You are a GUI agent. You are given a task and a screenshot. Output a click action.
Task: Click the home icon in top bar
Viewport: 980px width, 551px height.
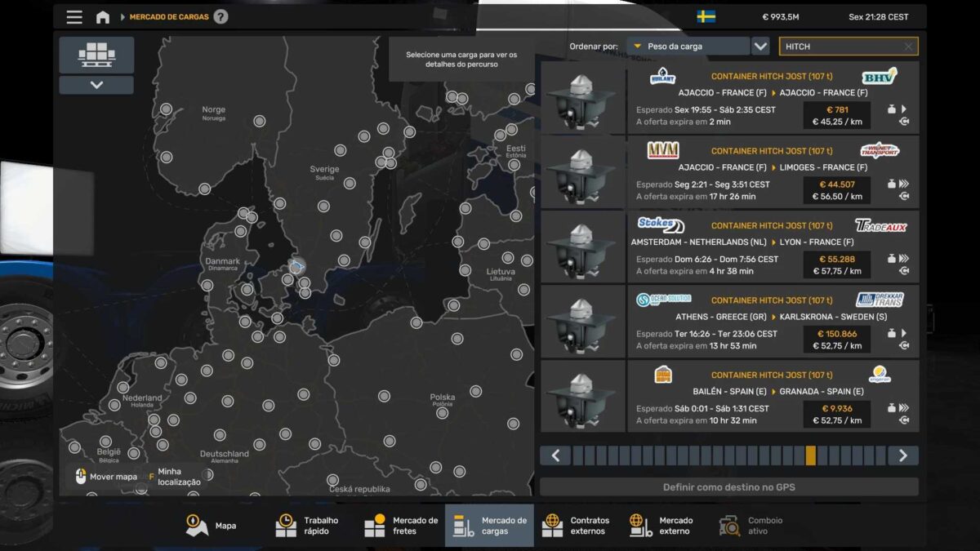(103, 17)
